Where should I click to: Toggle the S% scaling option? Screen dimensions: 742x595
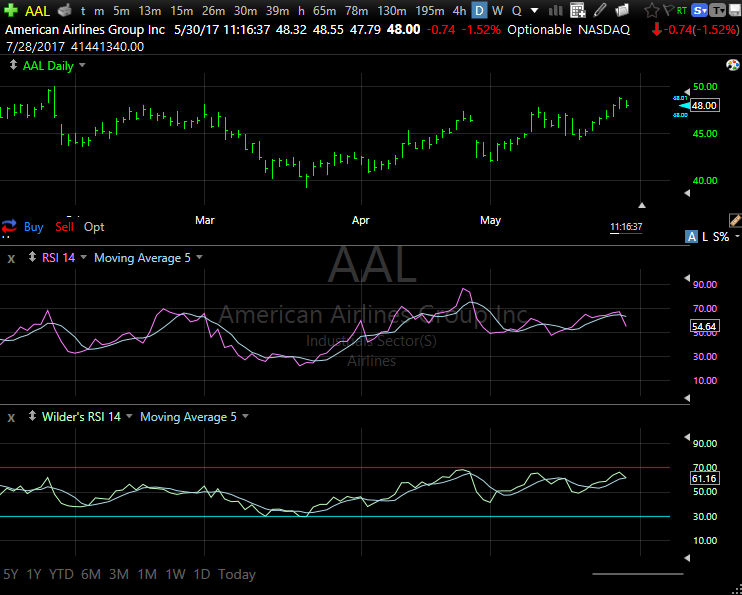coord(721,237)
